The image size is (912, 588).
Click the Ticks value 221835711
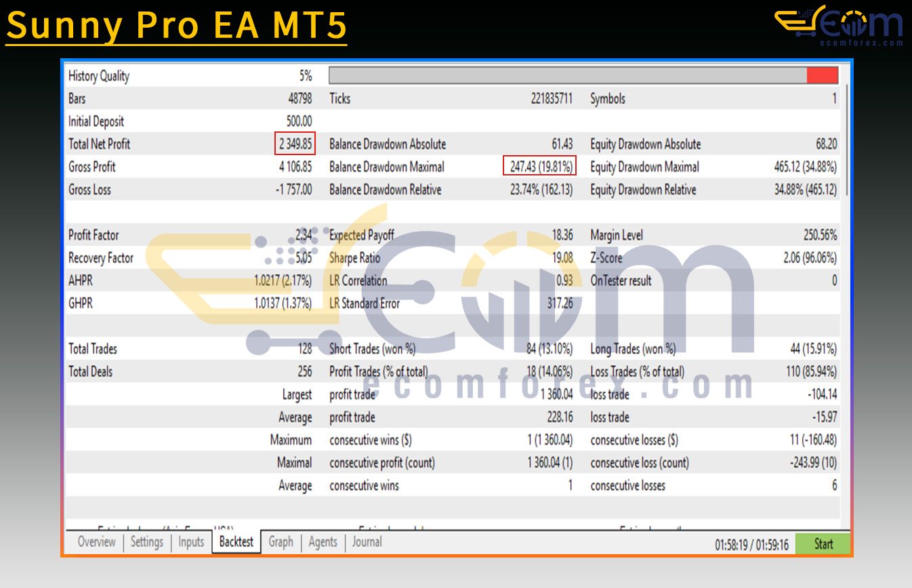(x=552, y=99)
